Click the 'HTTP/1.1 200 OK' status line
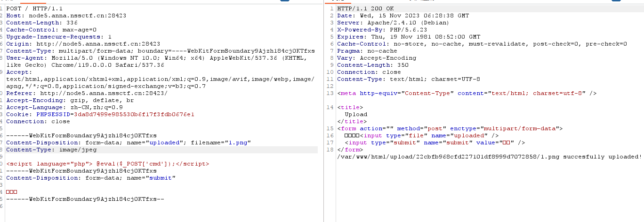Viewport: 644px width, 222px height. pyautogui.click(x=366, y=8)
